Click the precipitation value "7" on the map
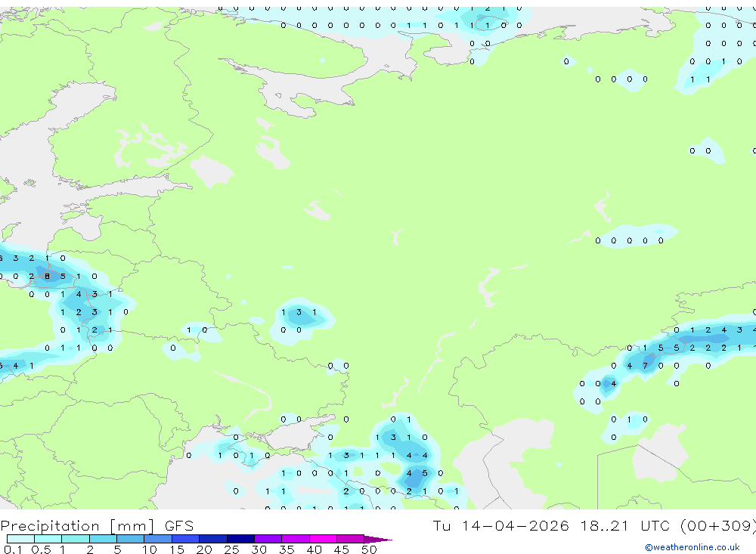Image resolution: width=756 pixels, height=554 pixels. [x=645, y=366]
